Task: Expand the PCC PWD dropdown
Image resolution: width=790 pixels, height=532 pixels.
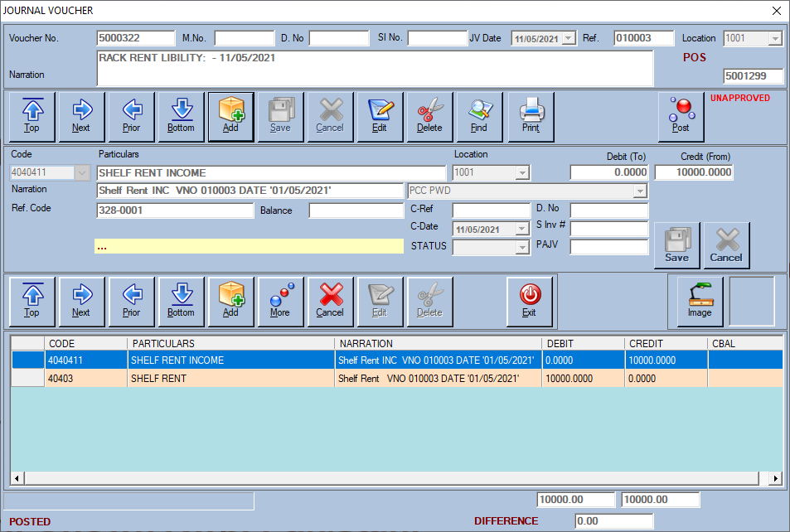Action: [640, 191]
